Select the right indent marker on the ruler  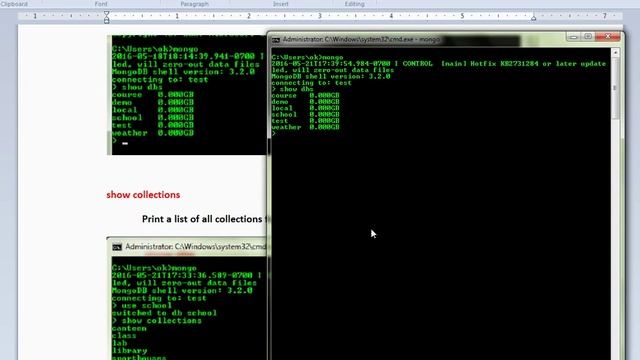click(533, 18)
